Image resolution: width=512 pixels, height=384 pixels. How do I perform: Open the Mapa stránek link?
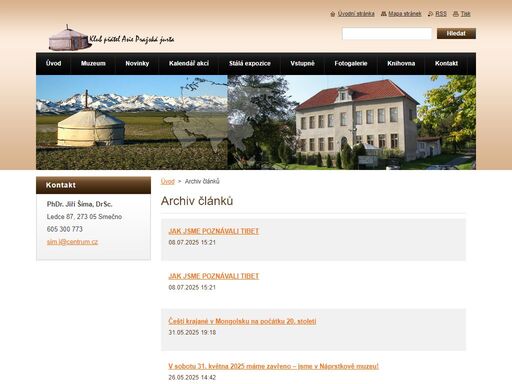click(405, 14)
